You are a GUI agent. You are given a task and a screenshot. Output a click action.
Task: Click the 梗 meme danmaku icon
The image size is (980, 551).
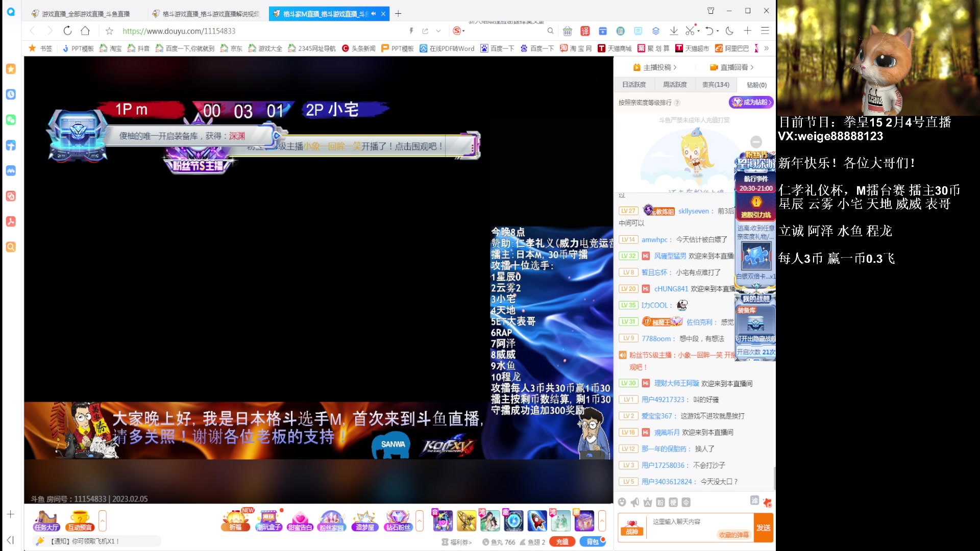pyautogui.click(x=673, y=503)
